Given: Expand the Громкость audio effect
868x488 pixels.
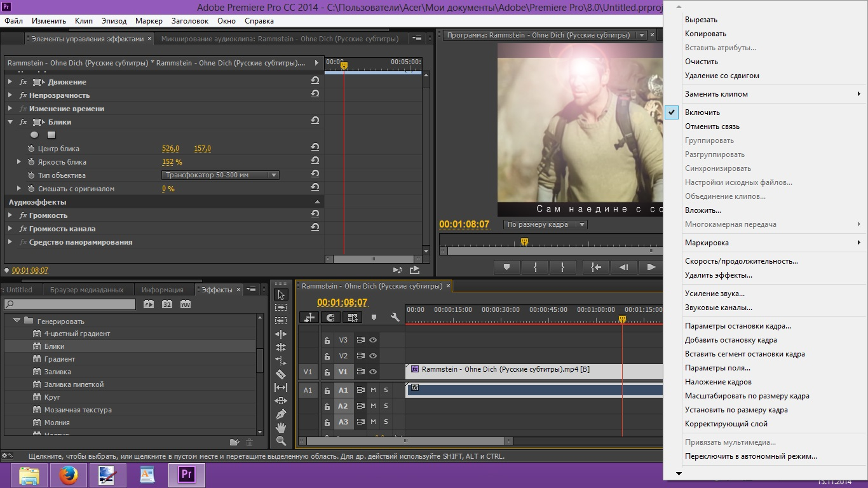Looking at the screenshot, I should click(x=10, y=215).
